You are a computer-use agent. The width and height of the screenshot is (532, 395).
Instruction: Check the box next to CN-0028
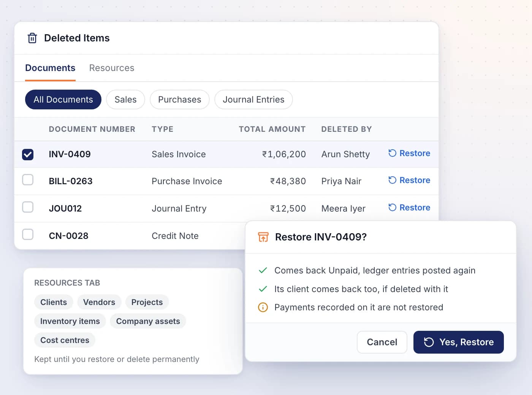coord(28,234)
